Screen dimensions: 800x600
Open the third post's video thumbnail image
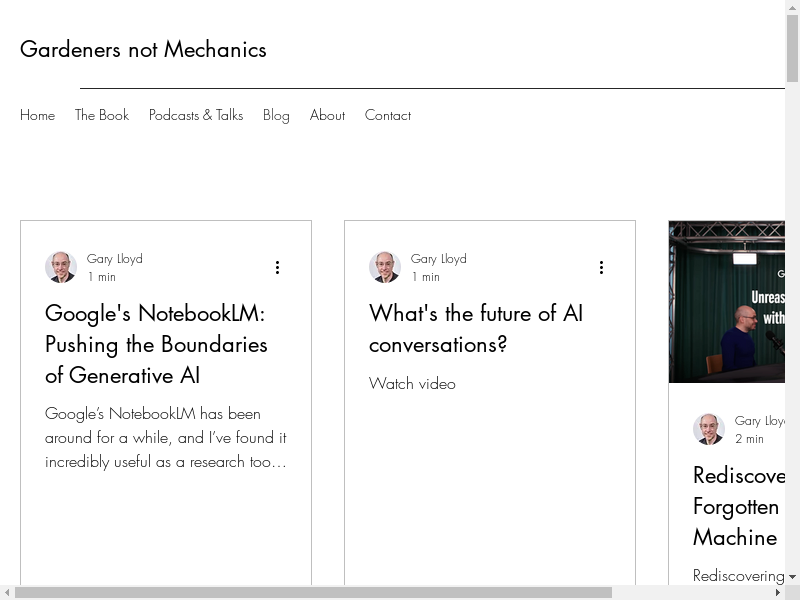pos(727,302)
